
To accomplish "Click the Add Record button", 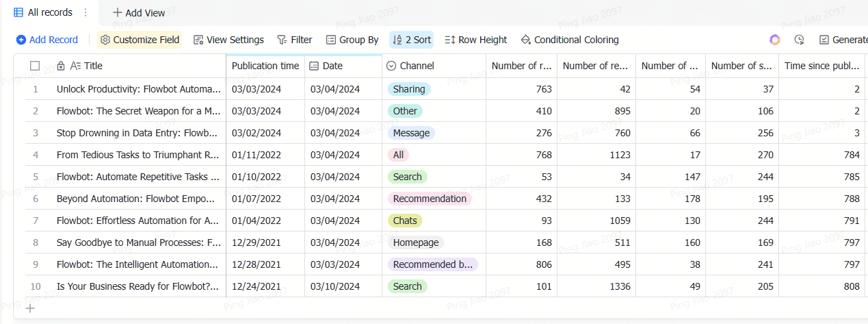I will click(x=47, y=40).
